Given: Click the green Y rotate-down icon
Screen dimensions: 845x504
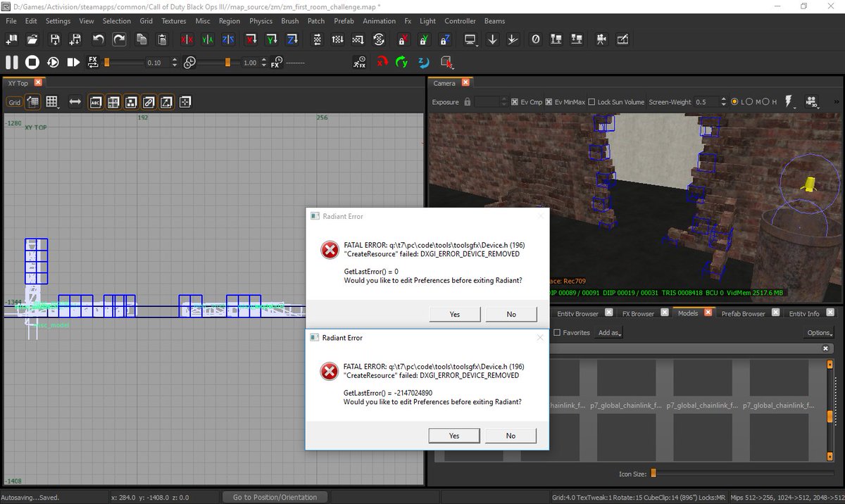Looking at the screenshot, I should (272, 39).
